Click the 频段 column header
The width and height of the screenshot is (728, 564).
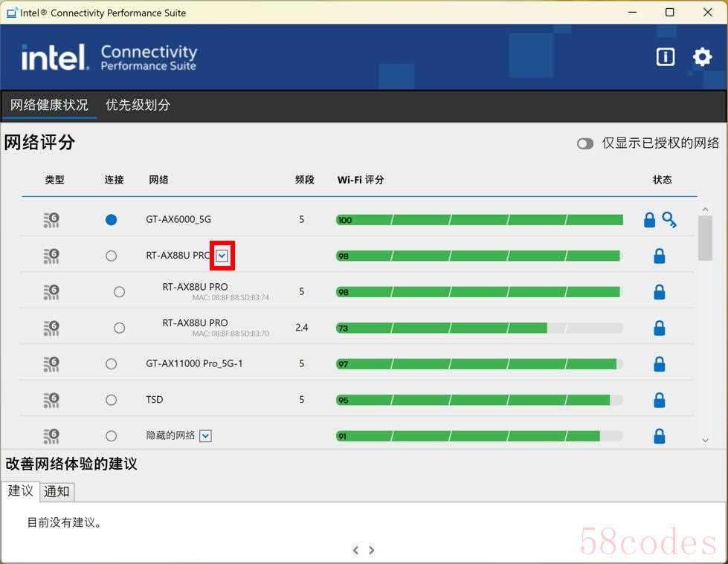[x=305, y=180]
